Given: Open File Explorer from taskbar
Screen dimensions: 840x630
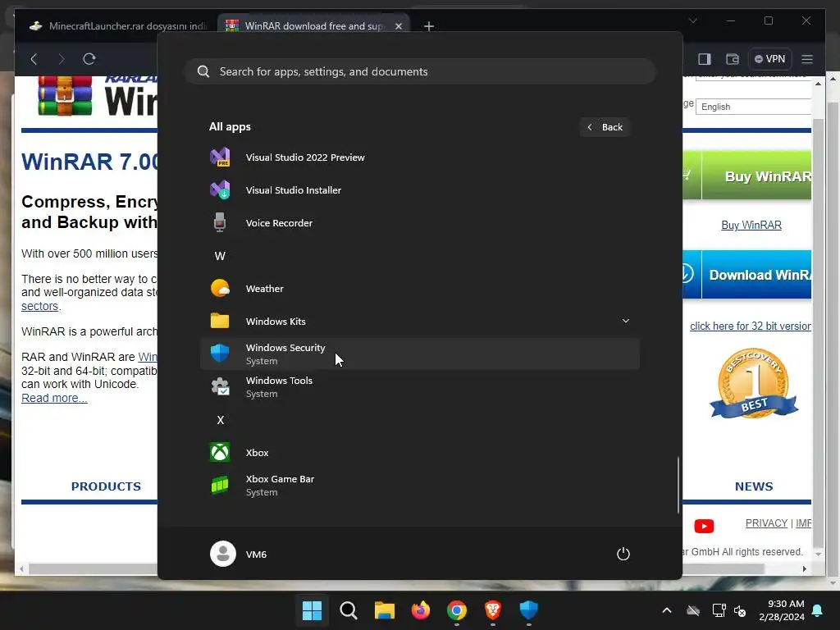Looking at the screenshot, I should [x=384, y=610].
